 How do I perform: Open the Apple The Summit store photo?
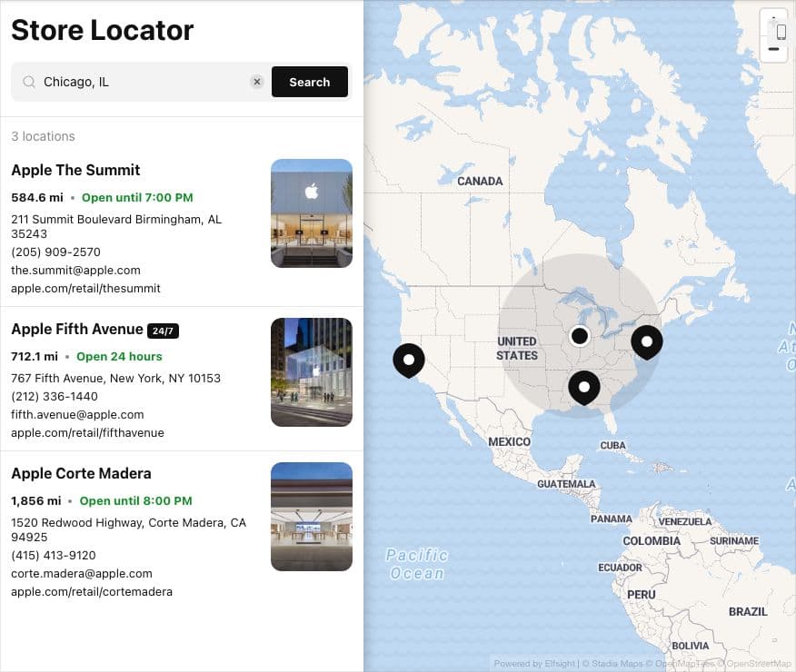(x=312, y=213)
